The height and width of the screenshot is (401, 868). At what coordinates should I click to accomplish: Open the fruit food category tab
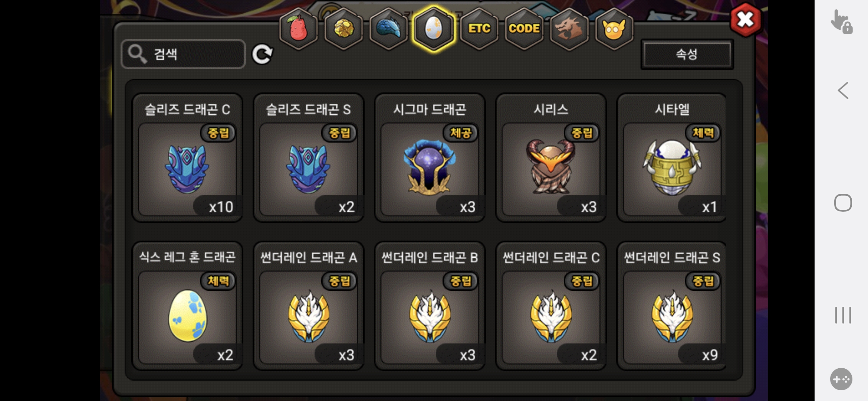pos(298,29)
